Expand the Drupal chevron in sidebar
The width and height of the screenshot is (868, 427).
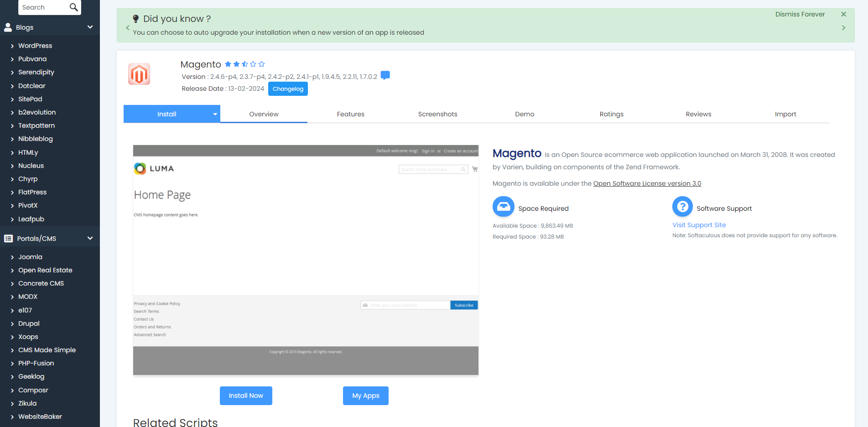(12, 324)
